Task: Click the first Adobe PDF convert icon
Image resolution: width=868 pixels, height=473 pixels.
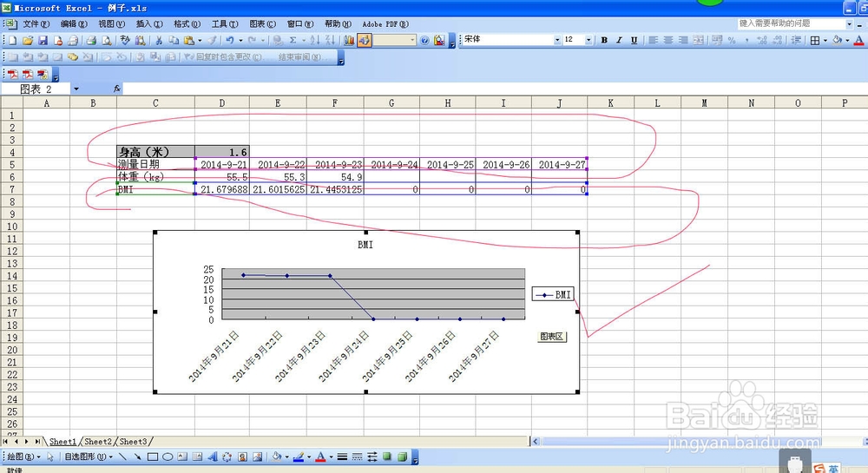Action: pyautogui.click(x=13, y=74)
